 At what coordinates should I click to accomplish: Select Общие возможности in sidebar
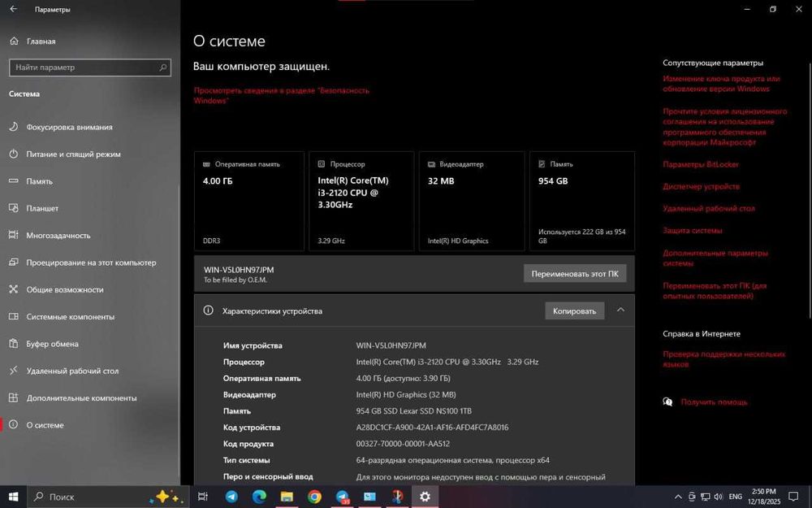point(65,289)
